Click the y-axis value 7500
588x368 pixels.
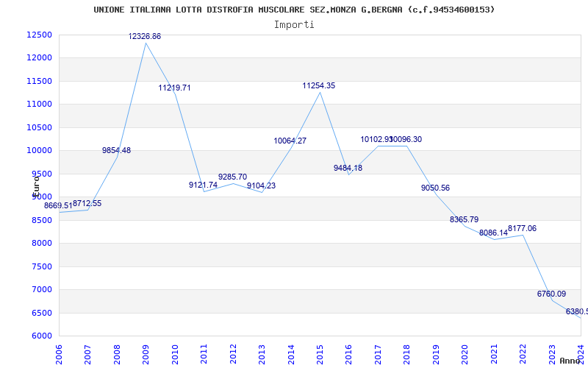41,266
